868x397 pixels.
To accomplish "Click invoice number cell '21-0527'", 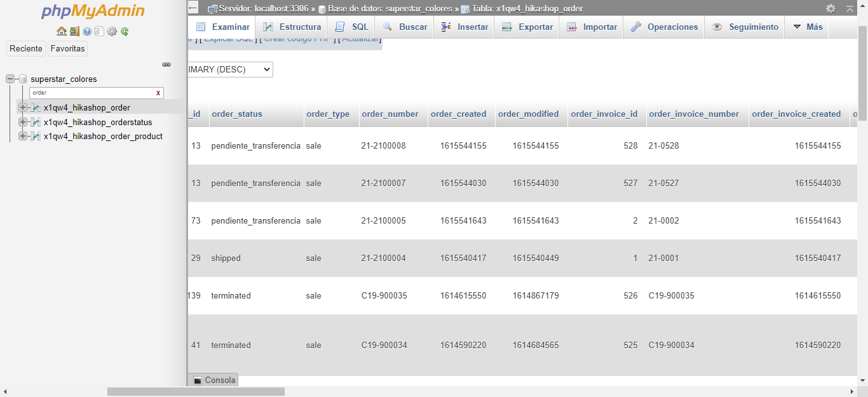I will [x=663, y=183].
